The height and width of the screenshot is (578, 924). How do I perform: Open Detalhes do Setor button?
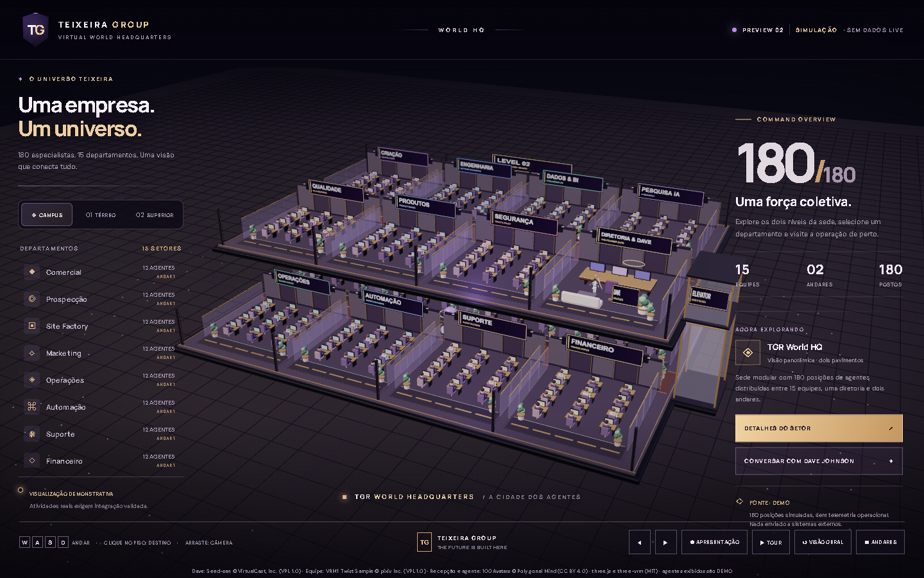click(x=819, y=428)
